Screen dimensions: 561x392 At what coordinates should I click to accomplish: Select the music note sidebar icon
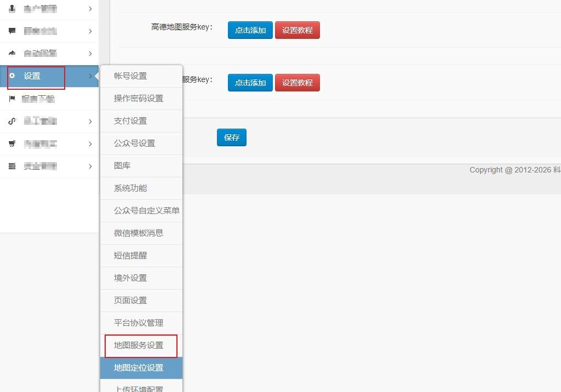[12, 121]
